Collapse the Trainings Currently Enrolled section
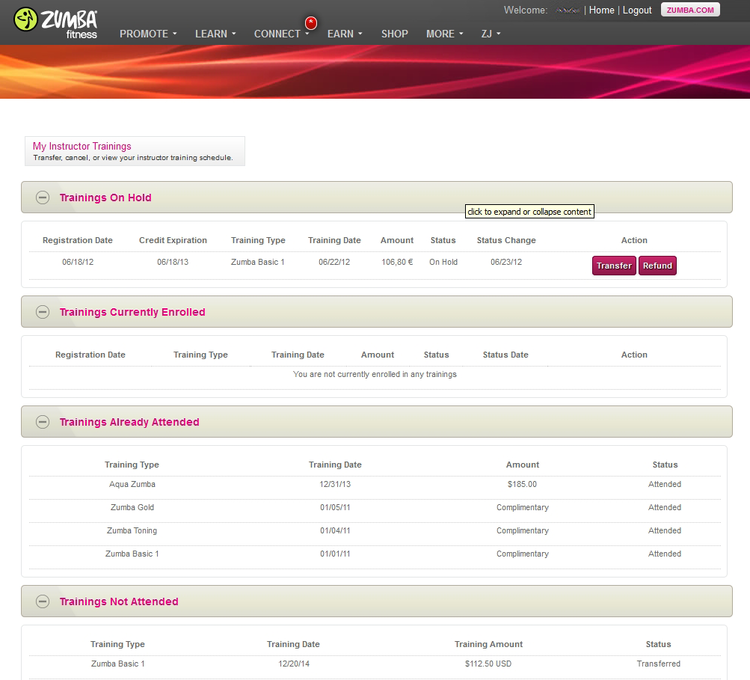This screenshot has width=750, height=680. click(43, 312)
